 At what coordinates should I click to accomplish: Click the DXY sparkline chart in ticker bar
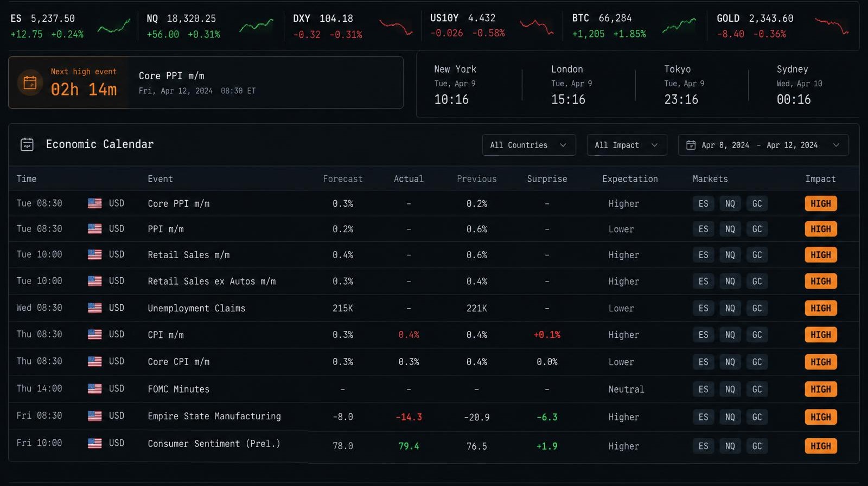pos(396,27)
